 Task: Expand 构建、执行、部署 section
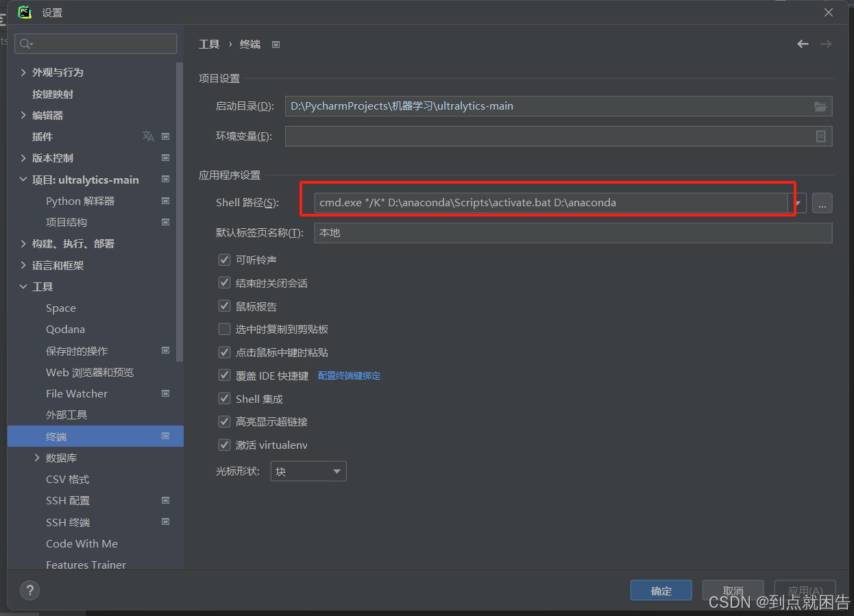(x=23, y=243)
